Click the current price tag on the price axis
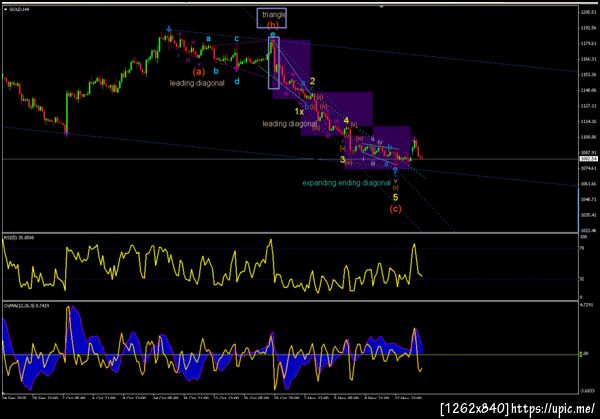 [589, 159]
